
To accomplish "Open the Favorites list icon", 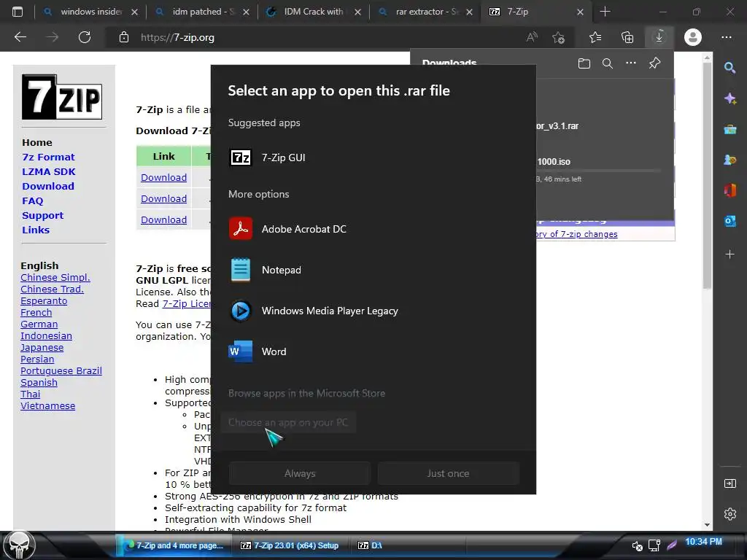I will 595,37.
